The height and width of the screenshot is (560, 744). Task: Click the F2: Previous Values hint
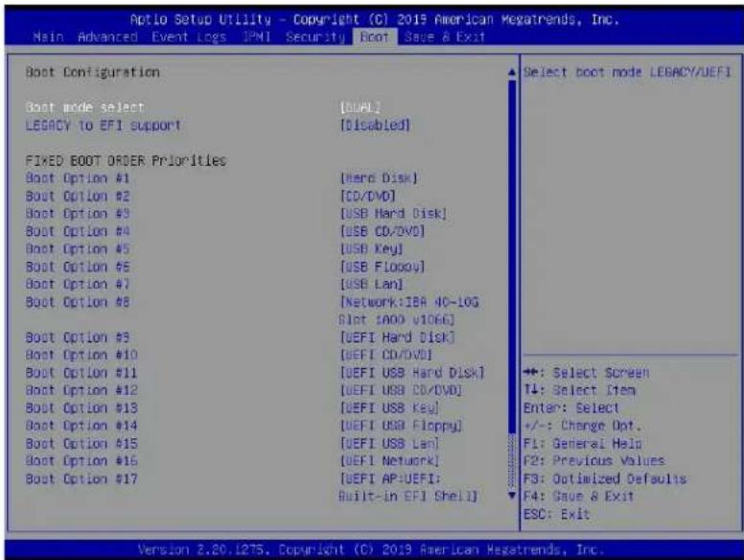click(x=594, y=461)
